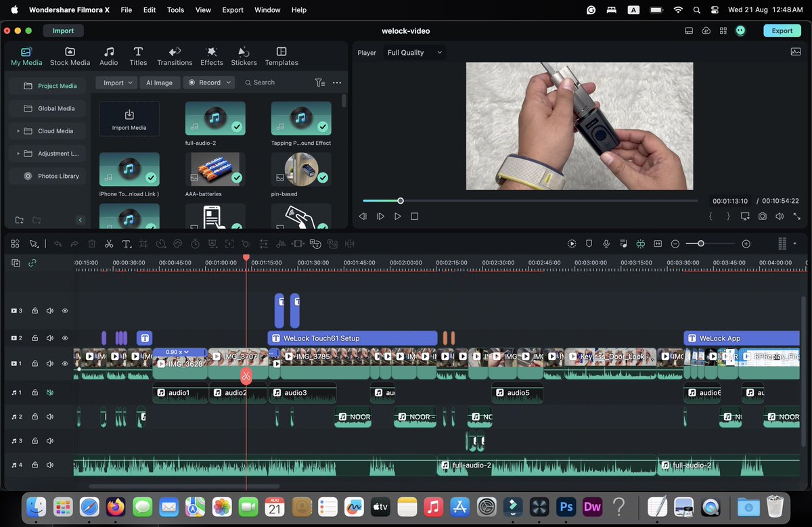This screenshot has width=812, height=527.
Task: Click the filter icon next to Search
Action: (x=320, y=83)
